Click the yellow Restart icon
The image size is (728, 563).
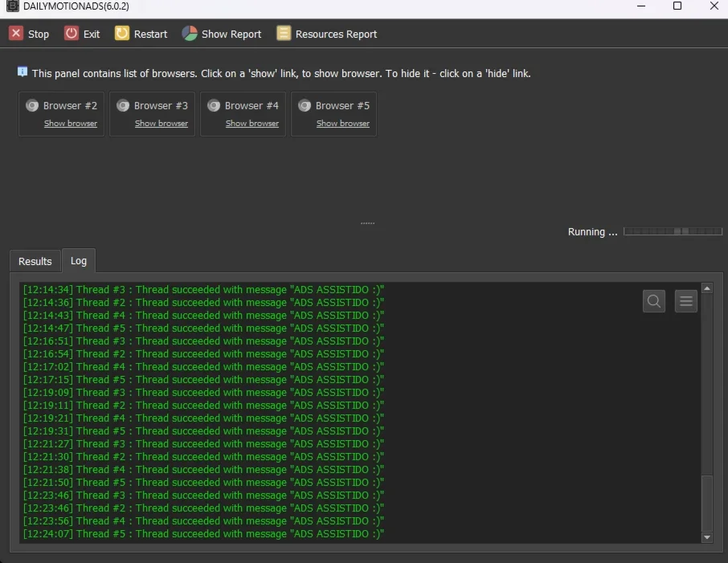point(122,34)
